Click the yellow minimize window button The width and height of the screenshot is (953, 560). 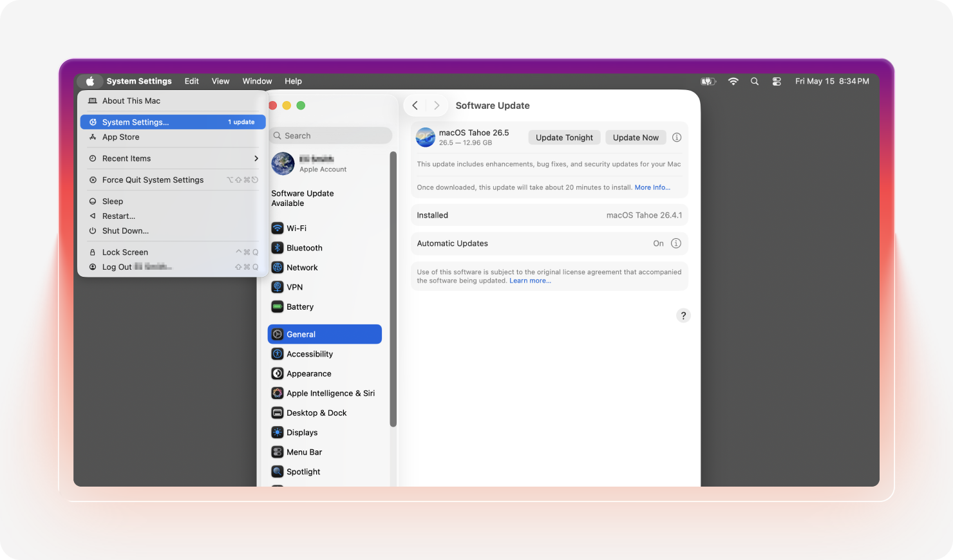[287, 106]
